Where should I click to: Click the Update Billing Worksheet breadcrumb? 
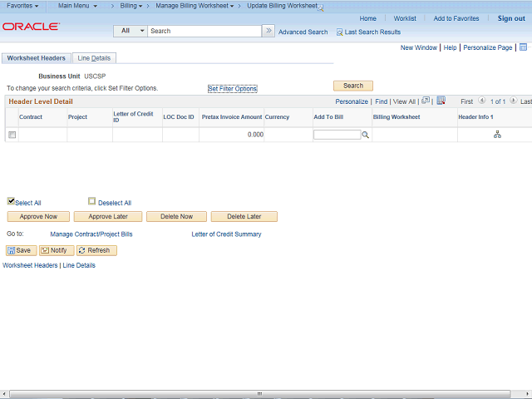282,6
